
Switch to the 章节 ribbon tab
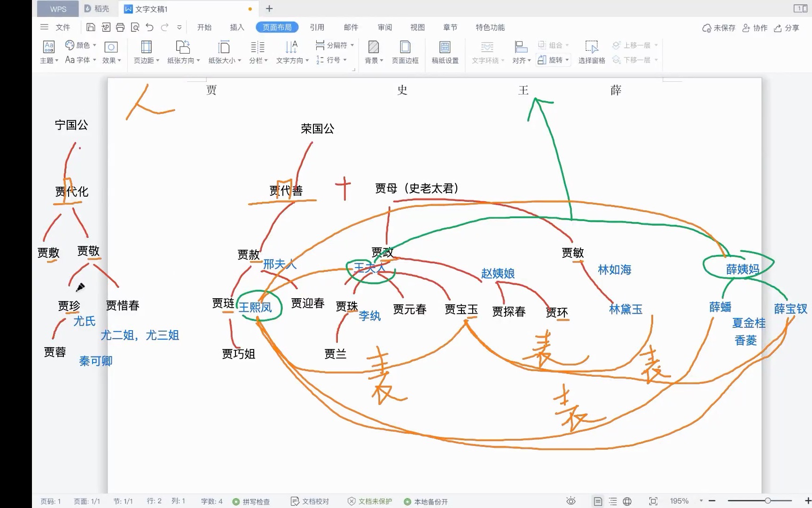tap(450, 27)
